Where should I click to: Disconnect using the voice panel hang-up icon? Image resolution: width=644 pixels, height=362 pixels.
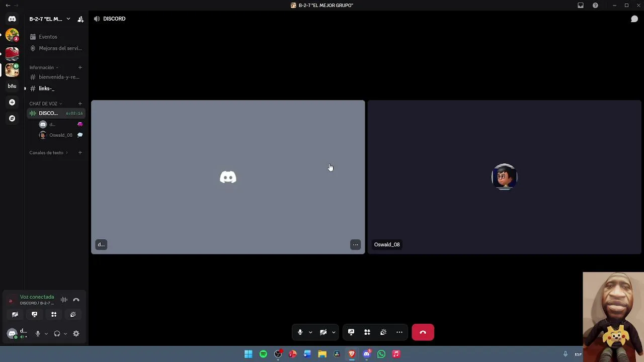click(76, 300)
